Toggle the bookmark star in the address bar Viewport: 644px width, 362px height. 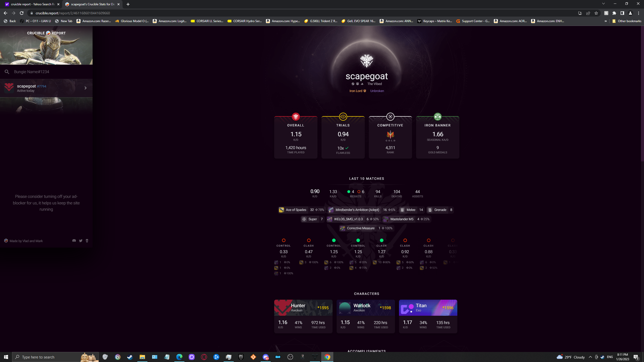tap(596, 13)
